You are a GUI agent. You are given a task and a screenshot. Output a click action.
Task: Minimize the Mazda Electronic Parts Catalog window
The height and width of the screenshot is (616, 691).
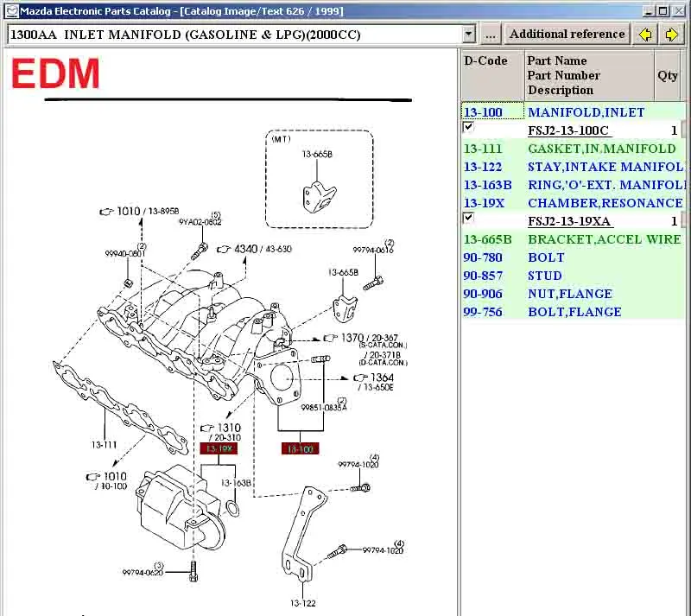pos(647,11)
